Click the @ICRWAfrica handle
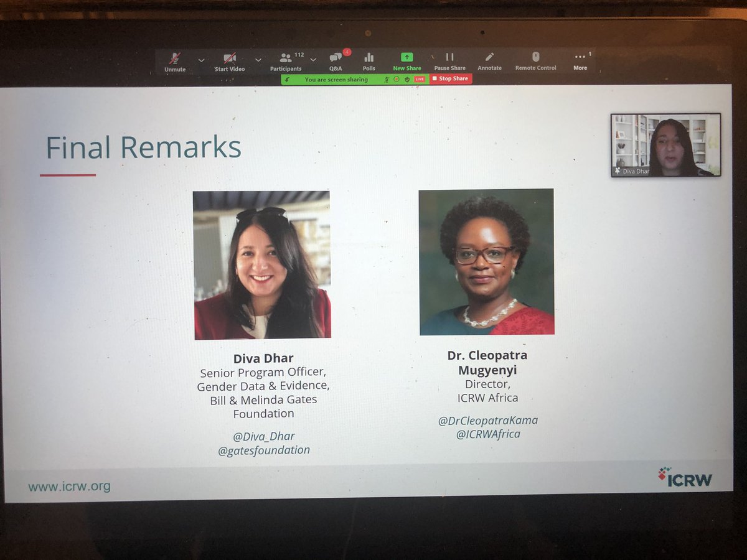Viewport: 747px width, 560px height. 488,434
